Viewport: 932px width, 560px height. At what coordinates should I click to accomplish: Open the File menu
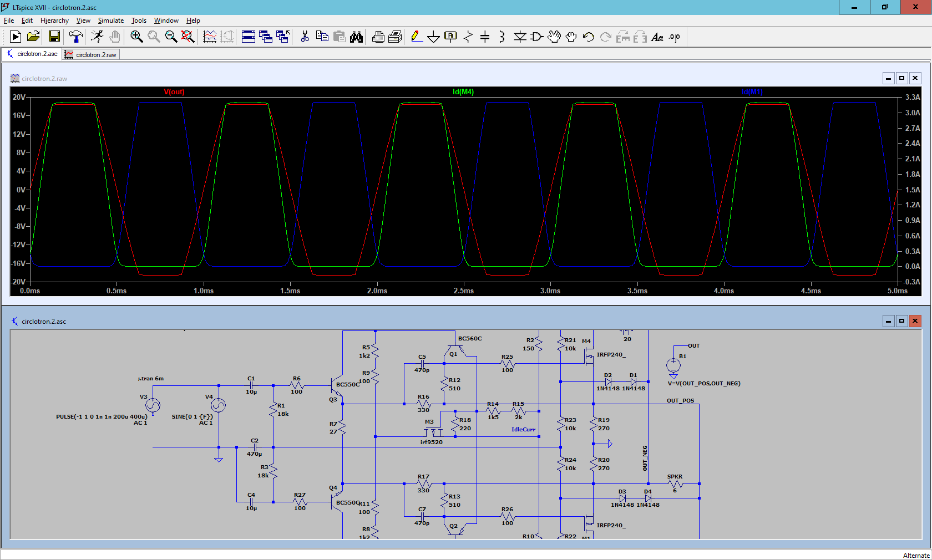pyautogui.click(x=9, y=21)
